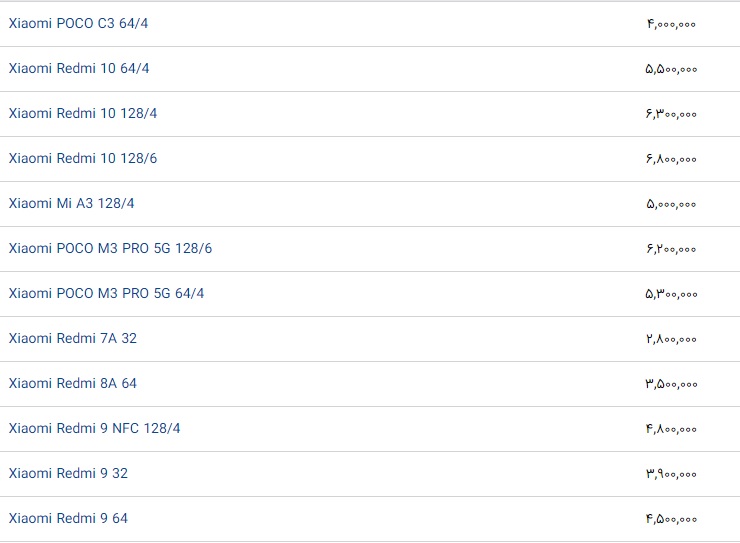Open the Xiaomi Redmi 8A 64 link
Image resolution: width=740 pixels, height=543 pixels.
73,383
